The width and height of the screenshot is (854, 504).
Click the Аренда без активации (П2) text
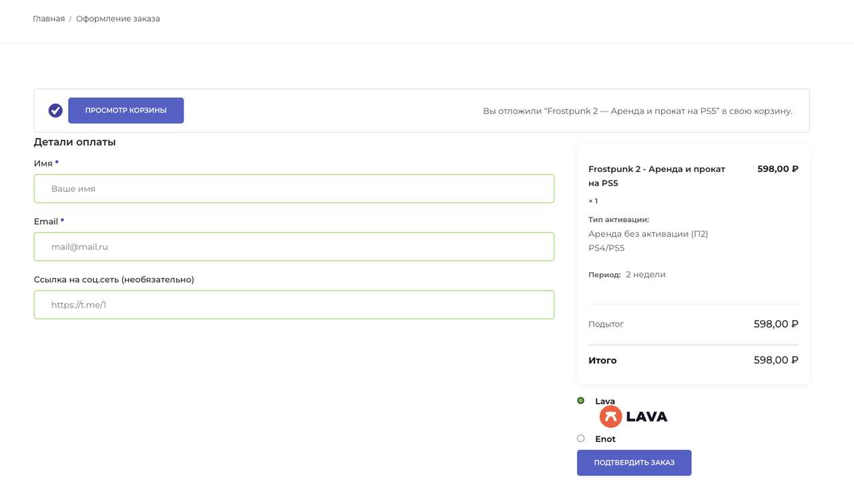pos(649,234)
